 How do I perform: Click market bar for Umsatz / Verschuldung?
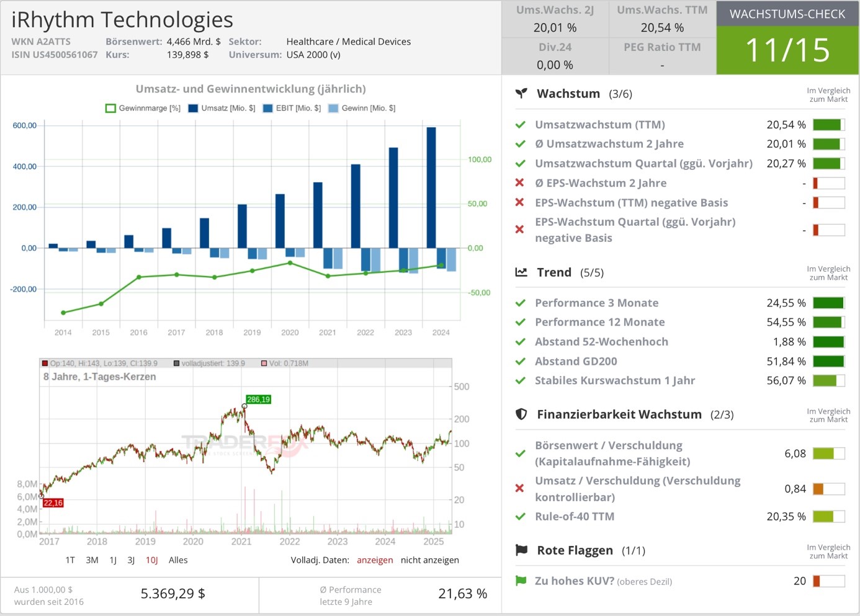[829, 489]
